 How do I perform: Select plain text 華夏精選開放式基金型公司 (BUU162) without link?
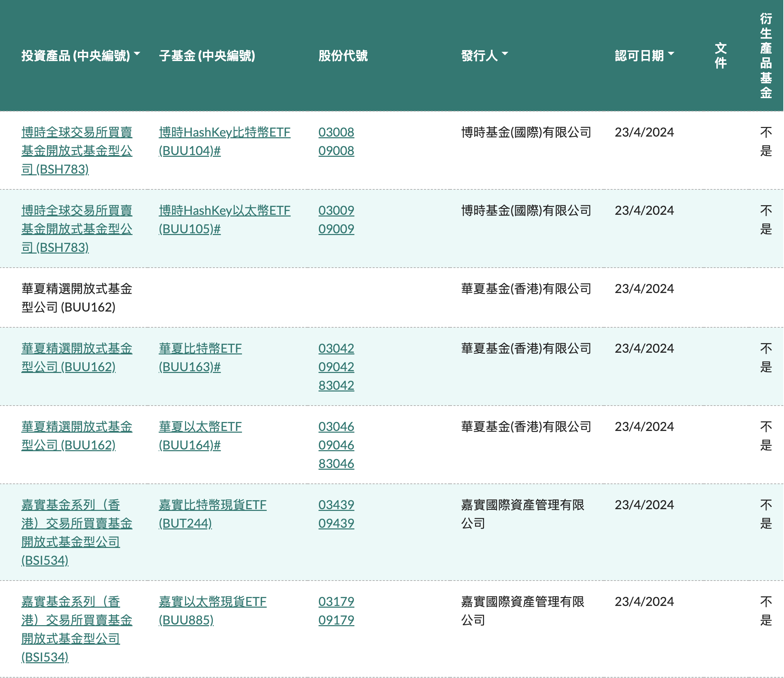77,298
